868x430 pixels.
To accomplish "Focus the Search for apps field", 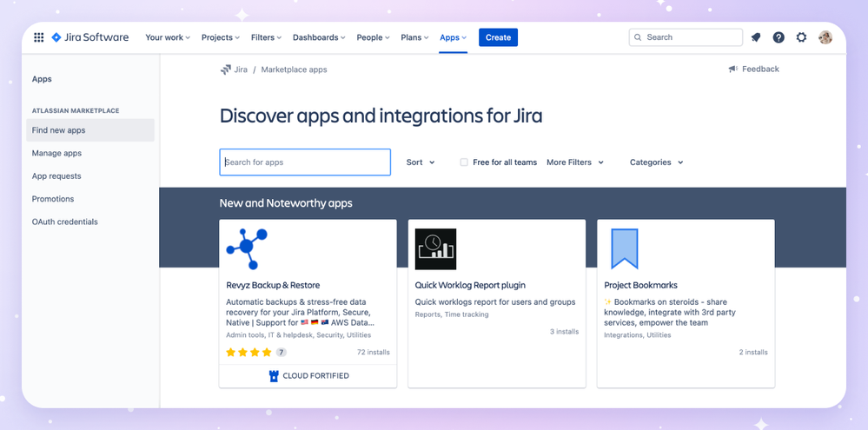I will pos(305,162).
